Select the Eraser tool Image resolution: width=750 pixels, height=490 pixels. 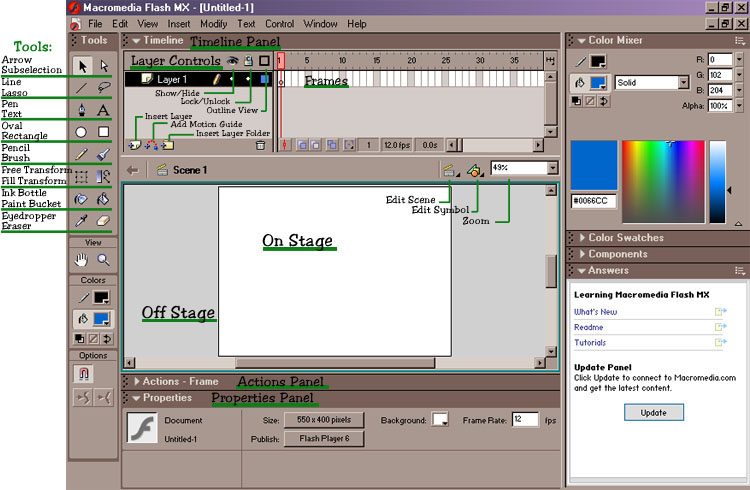[x=104, y=221]
